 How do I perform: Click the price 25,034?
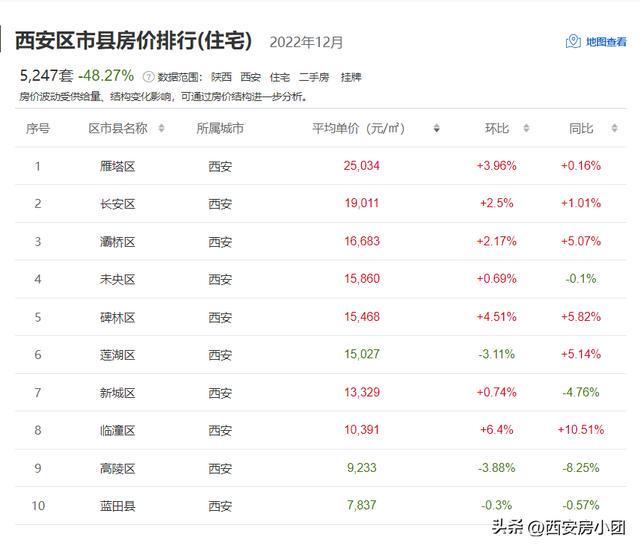(362, 166)
